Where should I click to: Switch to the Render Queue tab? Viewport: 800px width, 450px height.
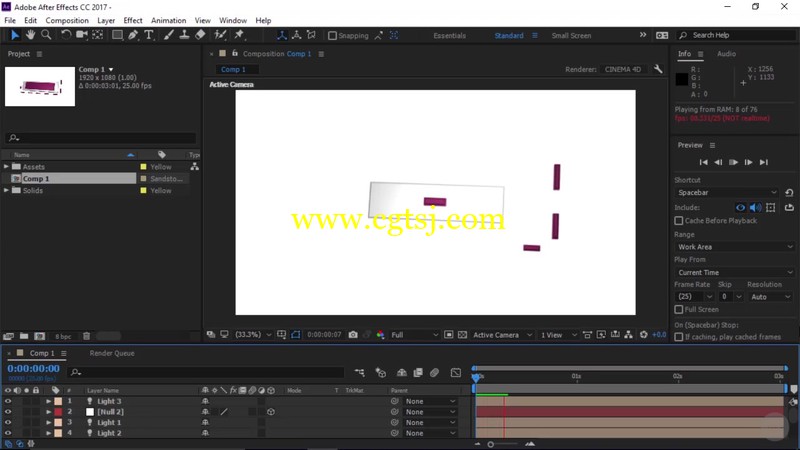point(112,353)
